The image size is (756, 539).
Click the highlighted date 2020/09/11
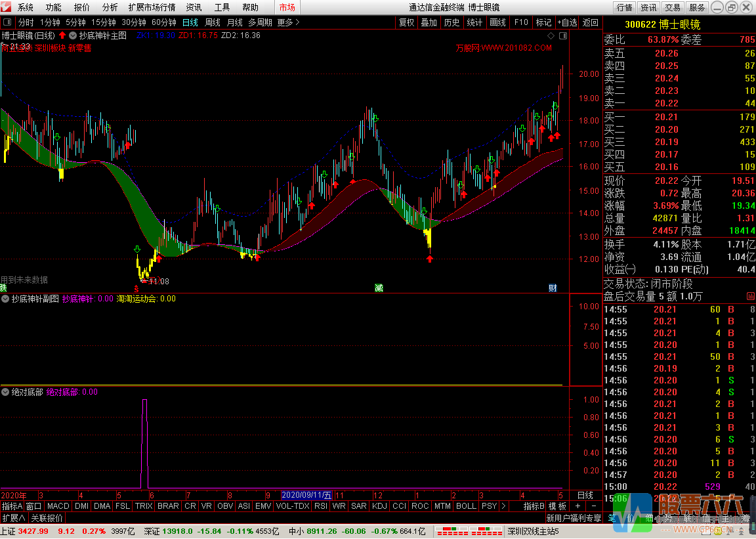click(306, 495)
